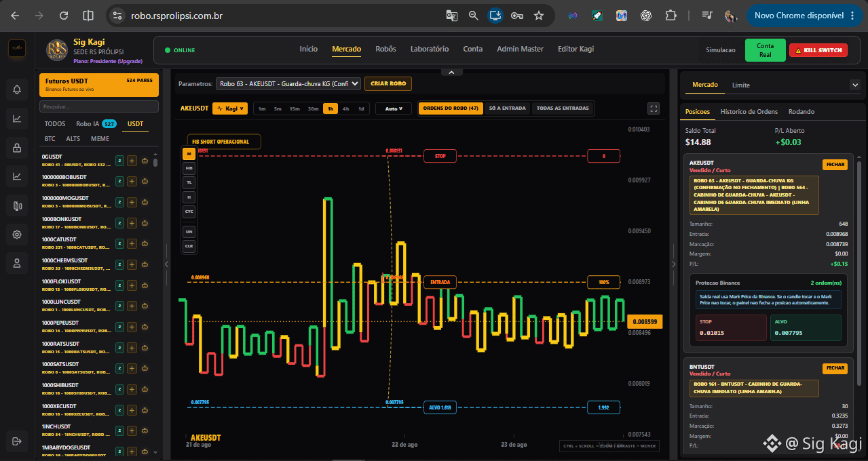This screenshot has height=461, width=868.
Task: Click the Kill Switch button
Action: pyautogui.click(x=818, y=50)
